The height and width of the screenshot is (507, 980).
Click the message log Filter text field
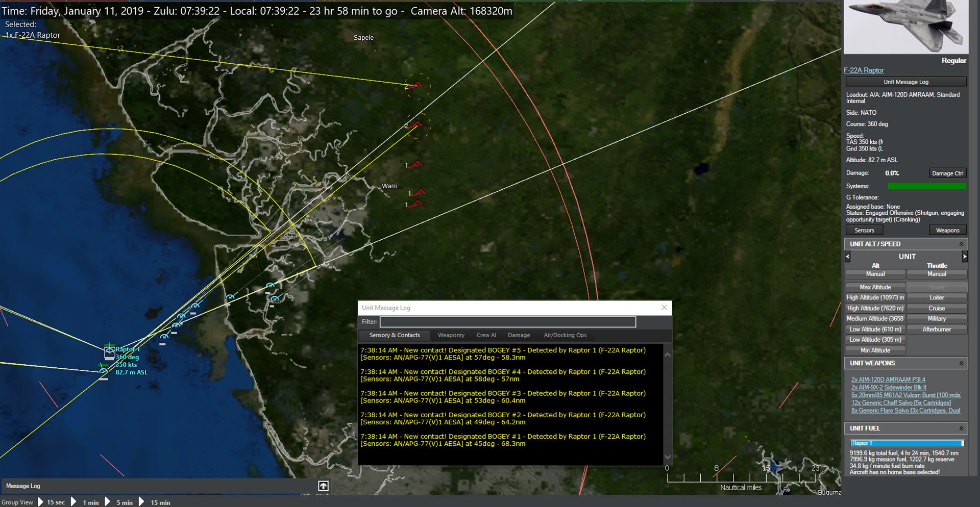[x=508, y=322]
